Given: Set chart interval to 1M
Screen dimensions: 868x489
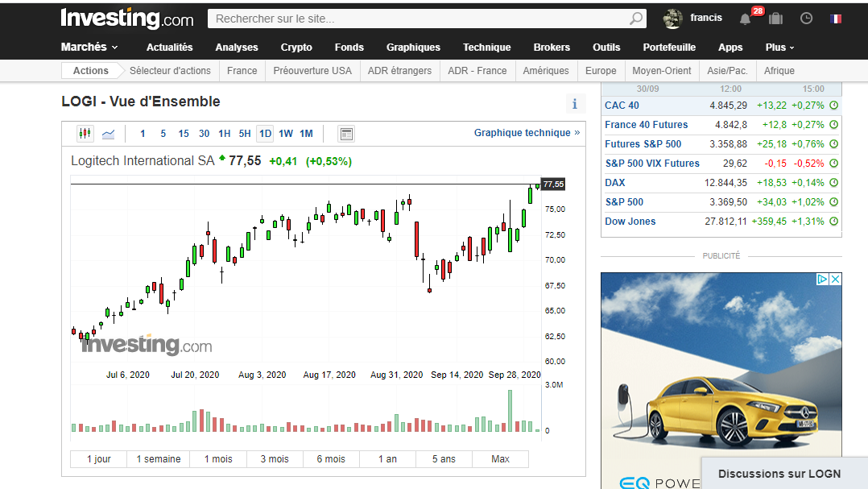Looking at the screenshot, I should point(306,134).
